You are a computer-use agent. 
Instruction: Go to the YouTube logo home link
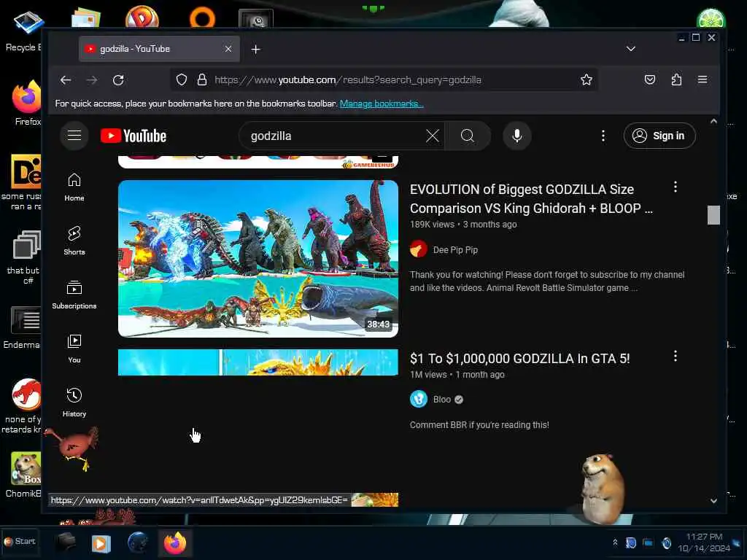tap(133, 136)
